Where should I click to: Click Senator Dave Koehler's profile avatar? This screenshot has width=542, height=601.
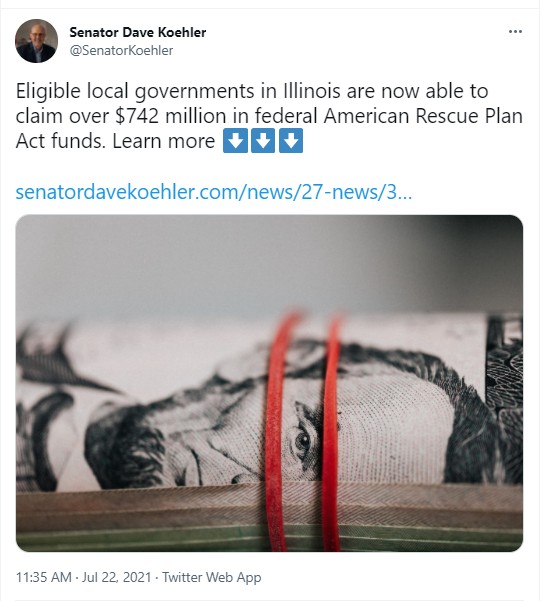tap(36, 41)
